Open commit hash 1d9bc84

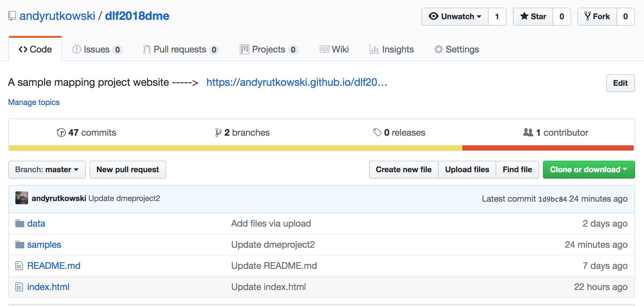click(x=553, y=199)
